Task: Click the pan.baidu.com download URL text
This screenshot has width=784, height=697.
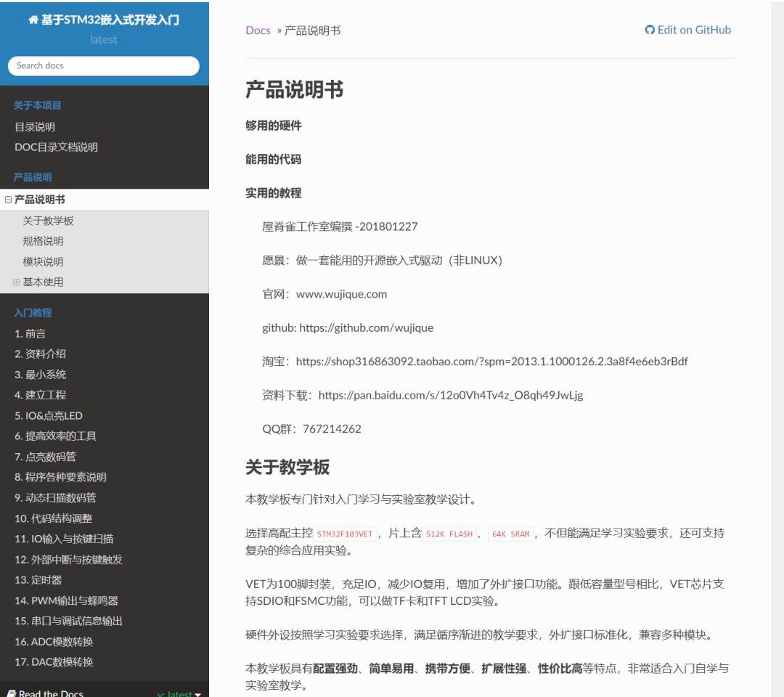Action: (451, 395)
